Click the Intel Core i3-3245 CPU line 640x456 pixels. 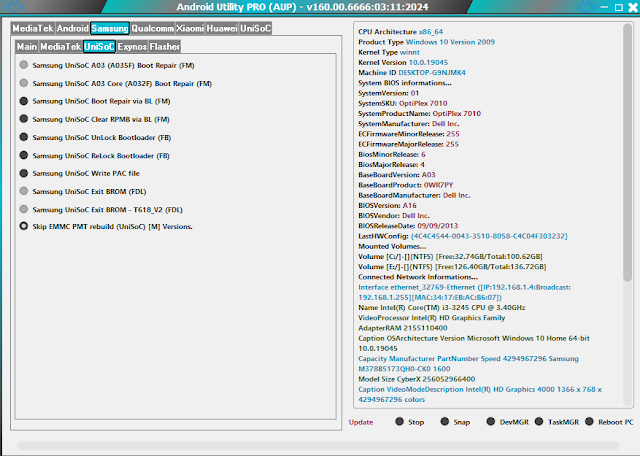[x=442, y=307]
